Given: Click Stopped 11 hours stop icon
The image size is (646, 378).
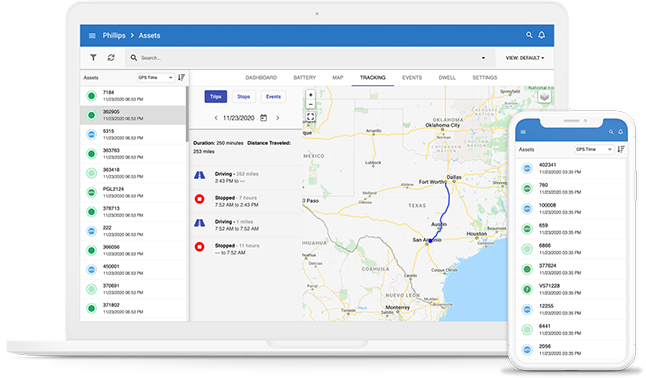Looking at the screenshot, I should (x=199, y=247).
